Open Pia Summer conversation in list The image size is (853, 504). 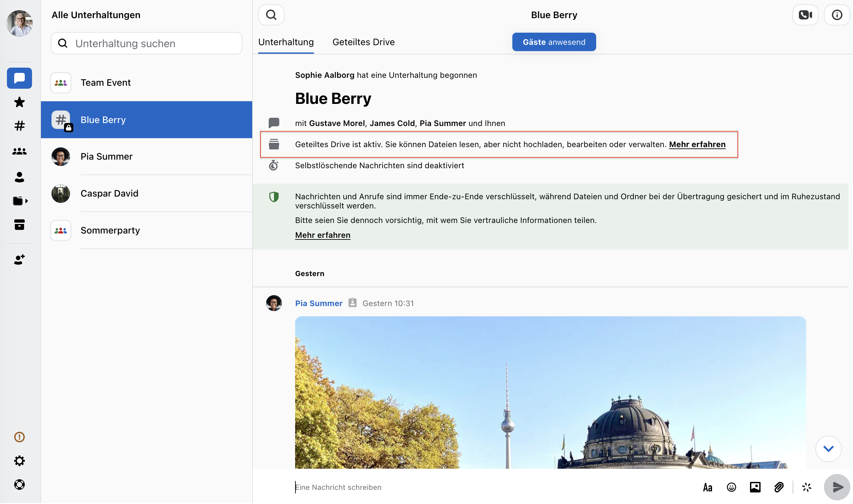pos(147,157)
